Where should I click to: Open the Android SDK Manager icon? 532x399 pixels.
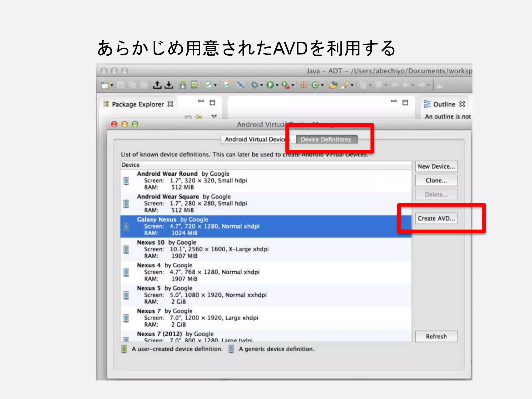[x=183, y=85]
